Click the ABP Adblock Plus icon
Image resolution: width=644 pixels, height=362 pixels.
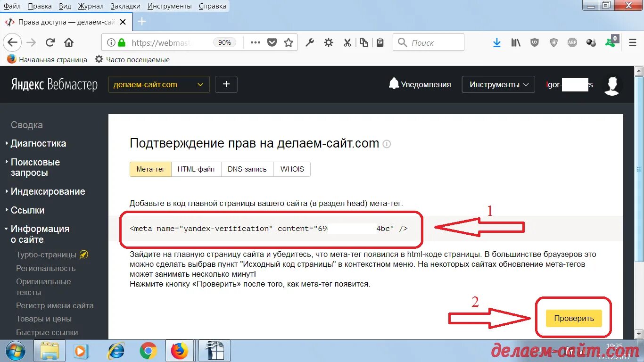point(572,42)
